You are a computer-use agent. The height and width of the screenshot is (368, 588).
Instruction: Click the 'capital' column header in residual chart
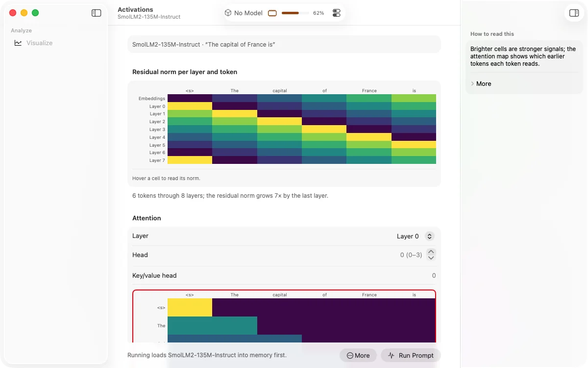[x=279, y=90]
